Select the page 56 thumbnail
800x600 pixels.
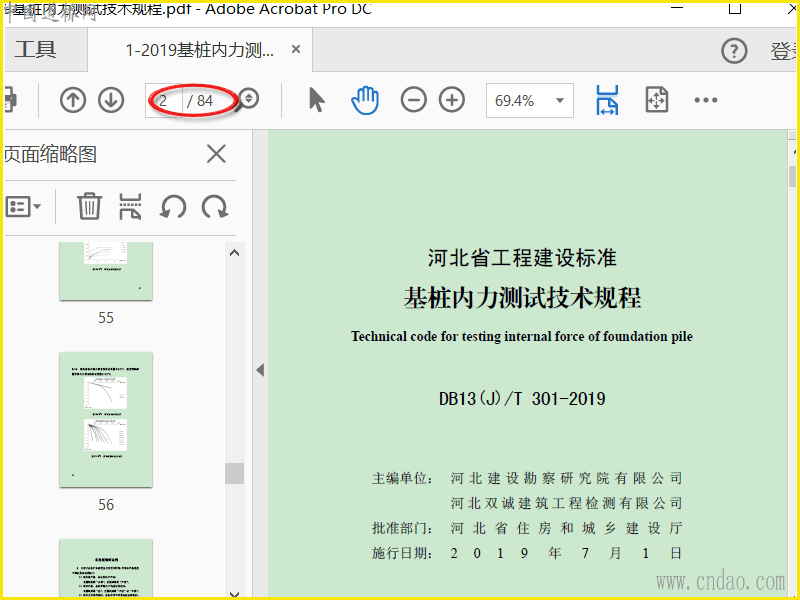click(x=106, y=419)
